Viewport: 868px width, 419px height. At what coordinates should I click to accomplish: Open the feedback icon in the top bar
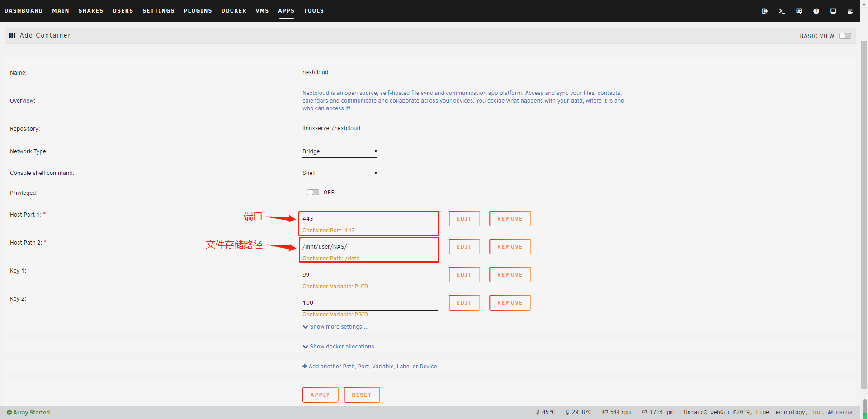799,11
